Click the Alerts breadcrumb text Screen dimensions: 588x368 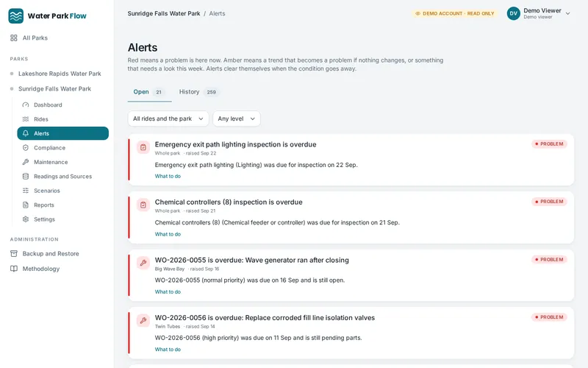click(x=217, y=13)
